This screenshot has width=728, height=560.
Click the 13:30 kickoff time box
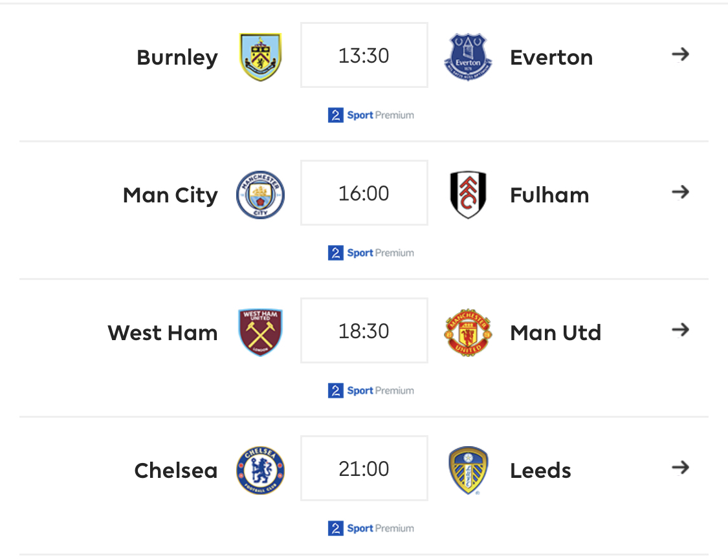click(364, 55)
